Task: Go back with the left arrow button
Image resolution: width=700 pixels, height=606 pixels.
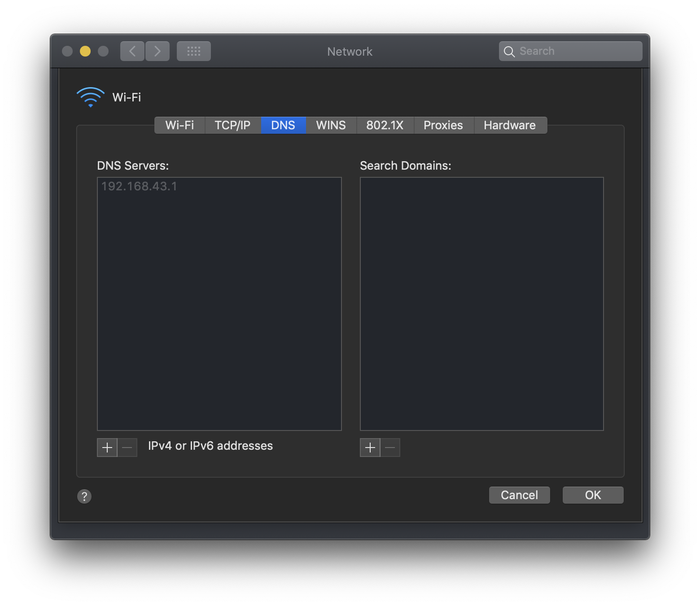Action: pos(132,51)
